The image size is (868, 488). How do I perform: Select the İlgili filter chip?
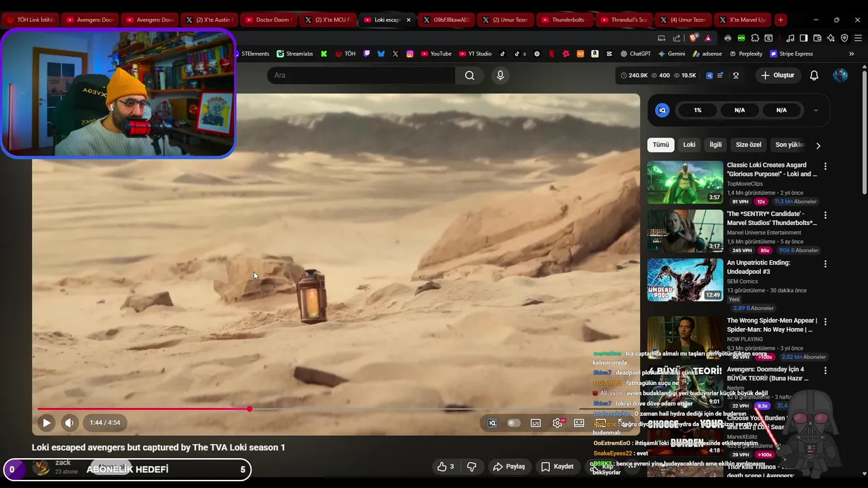(715, 144)
